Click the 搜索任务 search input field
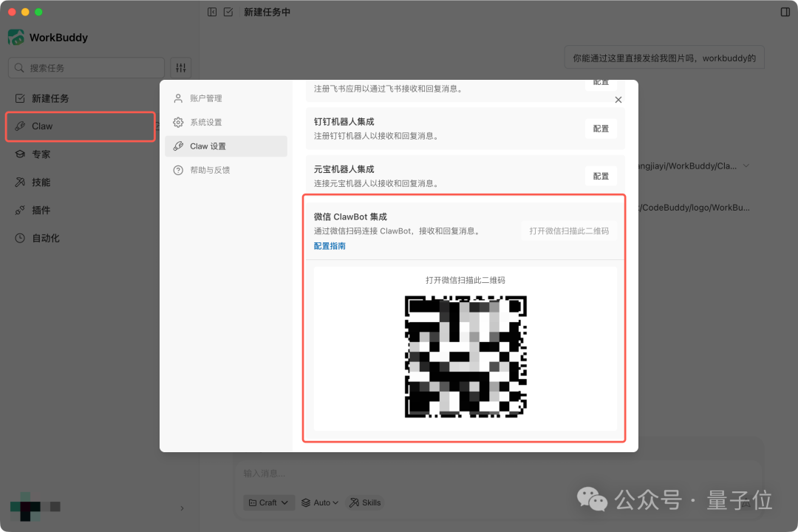The width and height of the screenshot is (798, 532). coord(85,67)
